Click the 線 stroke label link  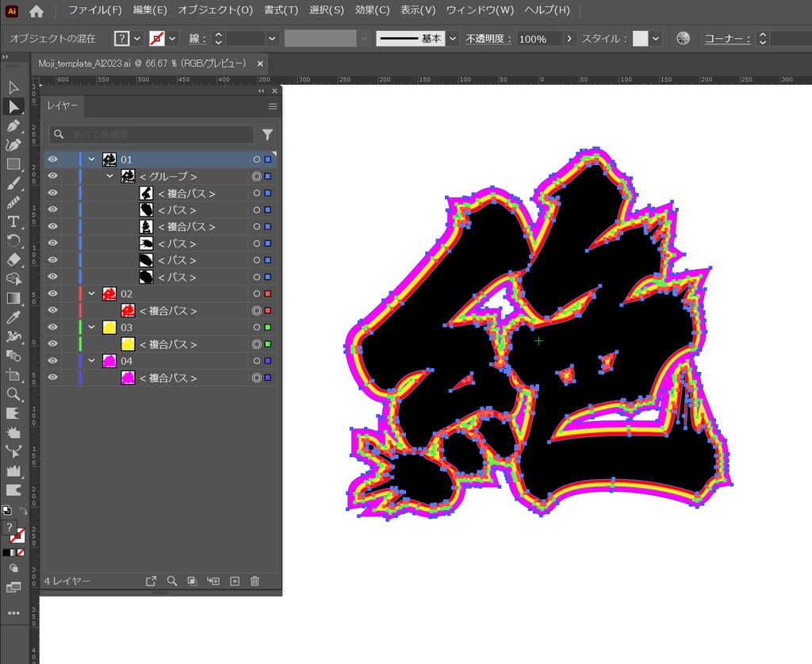pyautogui.click(x=197, y=39)
